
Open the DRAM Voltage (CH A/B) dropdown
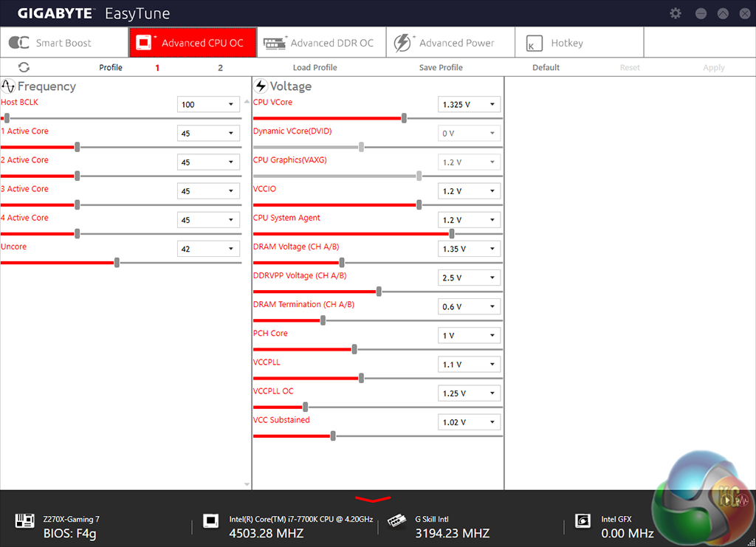pyautogui.click(x=469, y=249)
